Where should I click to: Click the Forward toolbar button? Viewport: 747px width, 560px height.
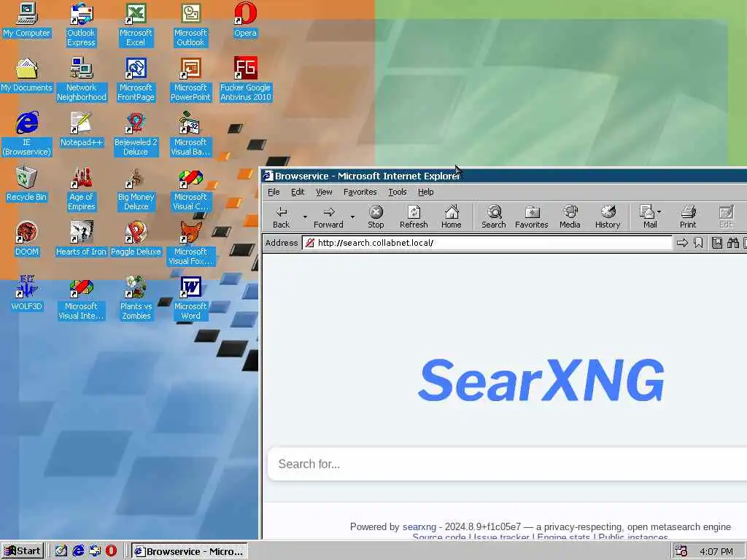tap(328, 217)
